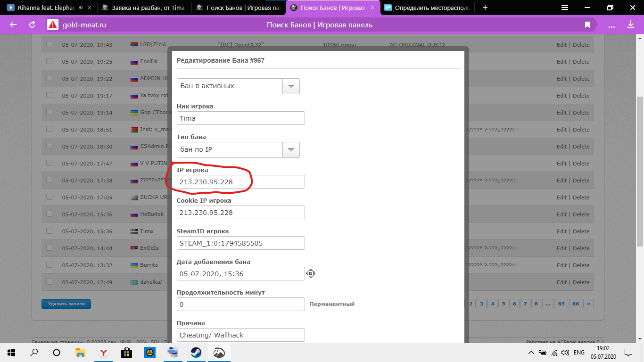Open the Steam taskbar icon
The width and height of the screenshot is (644, 362).
pyautogui.click(x=196, y=352)
